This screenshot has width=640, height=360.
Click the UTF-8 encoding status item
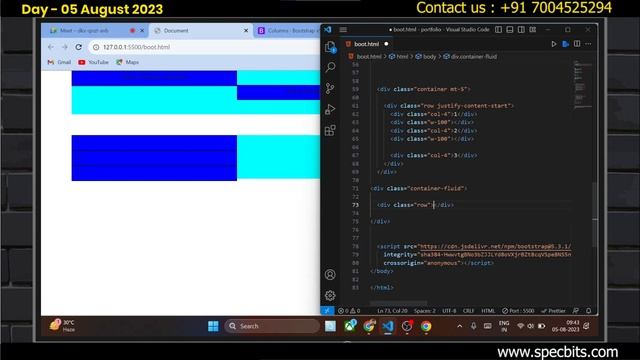pyautogui.click(x=449, y=311)
